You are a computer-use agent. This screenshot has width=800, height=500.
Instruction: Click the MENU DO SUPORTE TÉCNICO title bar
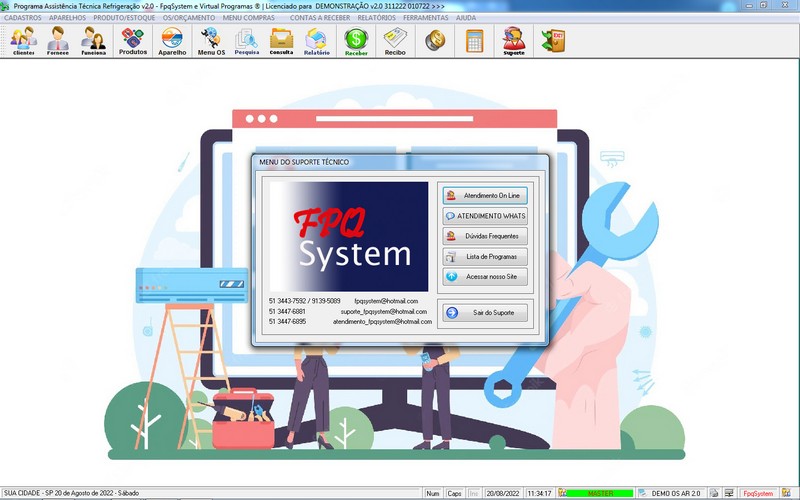pos(400,162)
